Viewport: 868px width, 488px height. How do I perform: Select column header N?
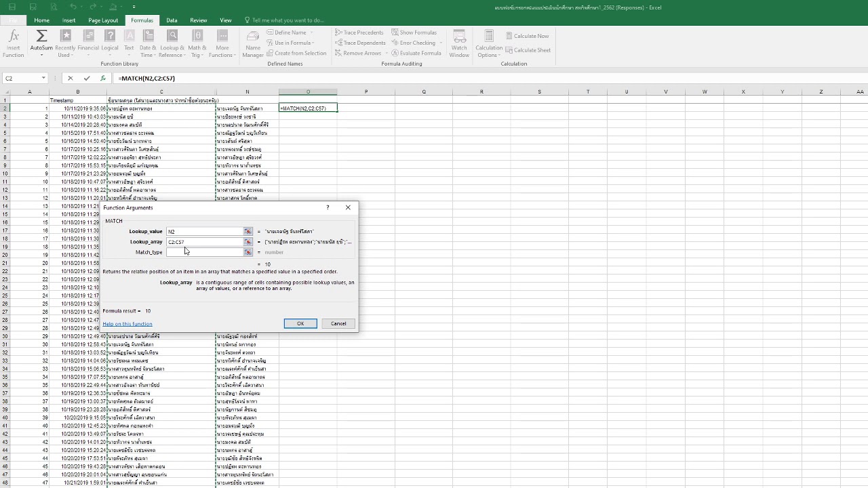point(247,92)
